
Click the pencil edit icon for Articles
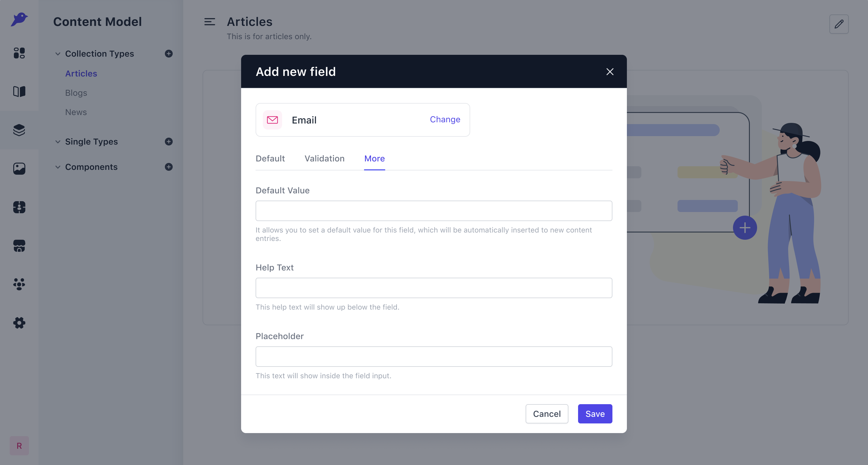839,24
